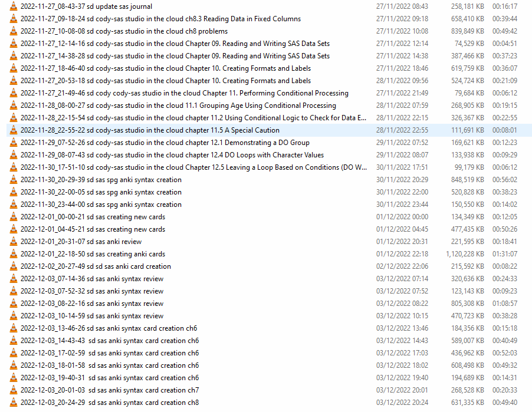Click VLC icon of 2022-11-27_14-38-28 Chapter 09 file

14,56
